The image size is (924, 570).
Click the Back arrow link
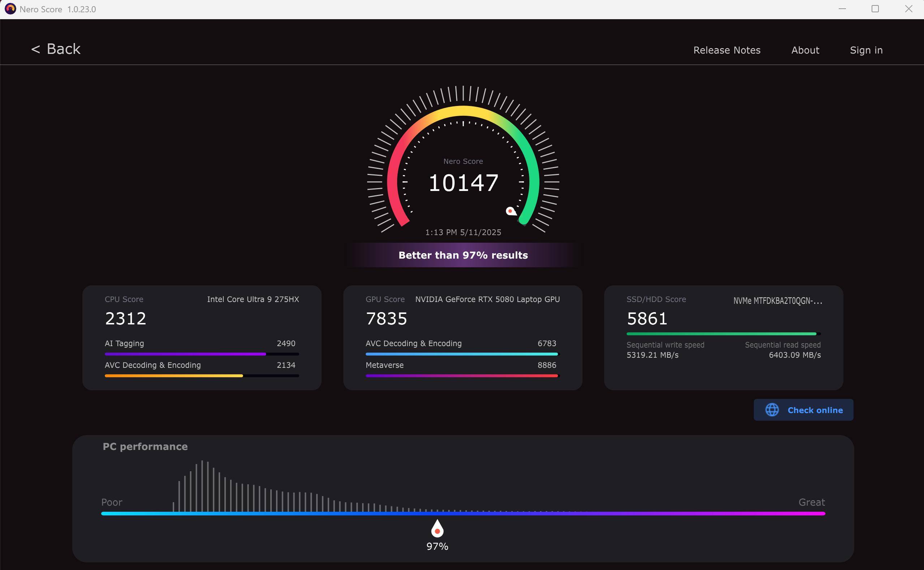(56, 49)
